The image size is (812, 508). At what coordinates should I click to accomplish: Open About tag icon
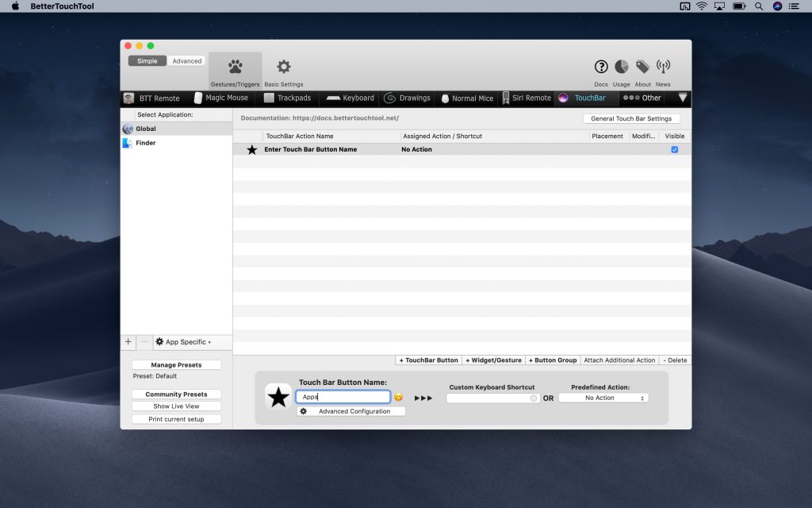click(642, 67)
